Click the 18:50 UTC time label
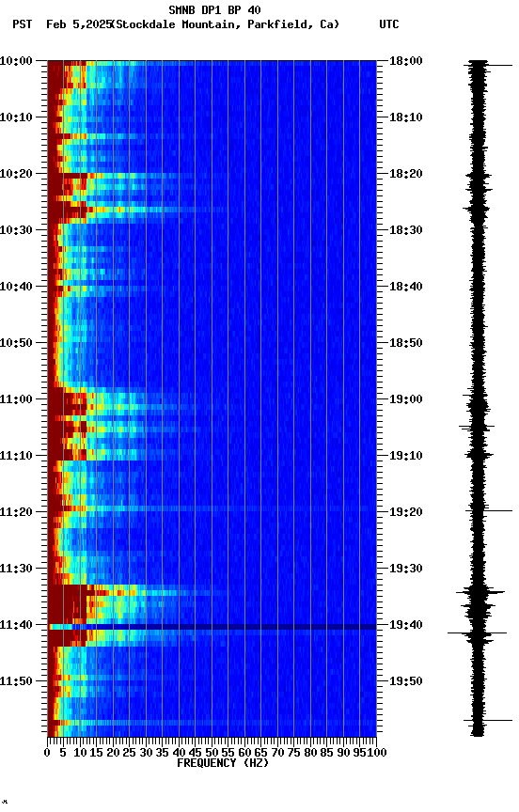This screenshot has height=812, width=519. 406,343
